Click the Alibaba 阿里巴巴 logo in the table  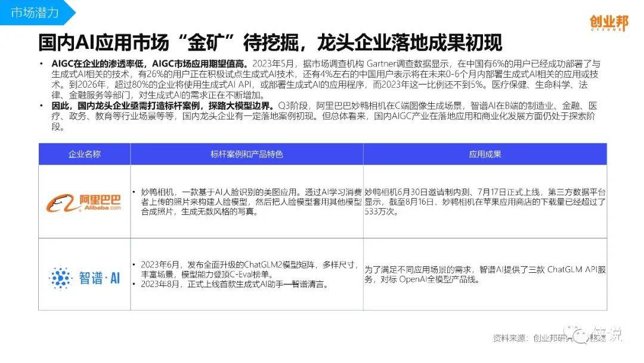[x=84, y=203]
